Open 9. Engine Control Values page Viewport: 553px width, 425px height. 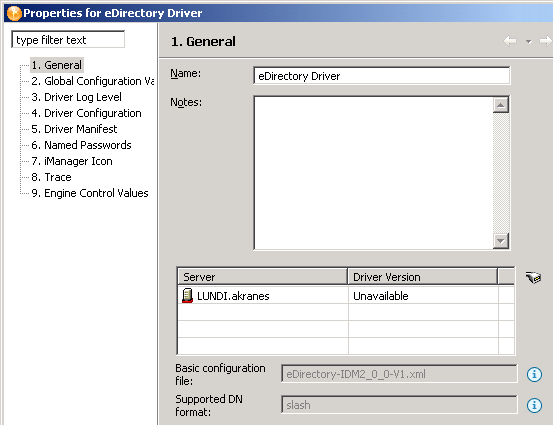point(90,193)
